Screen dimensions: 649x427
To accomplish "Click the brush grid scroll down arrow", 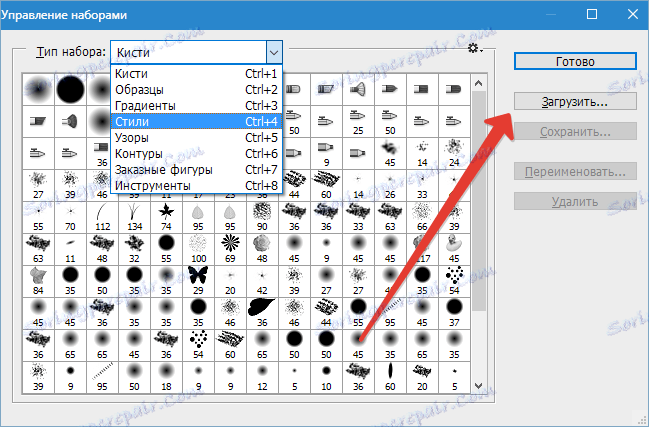I will coord(478,386).
